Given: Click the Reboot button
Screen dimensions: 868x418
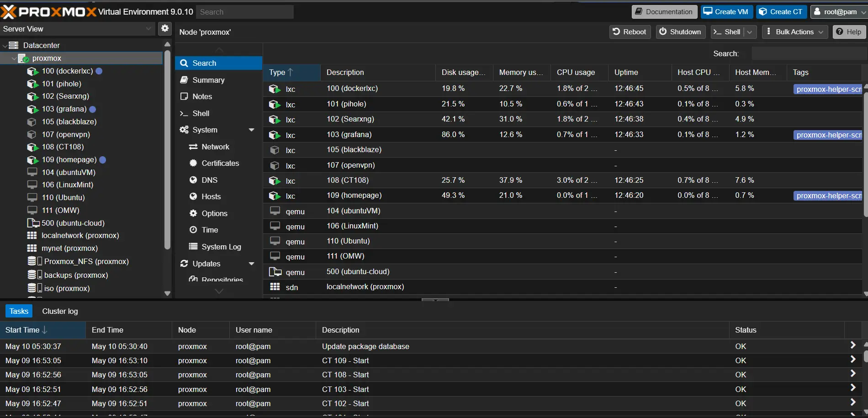Looking at the screenshot, I should pyautogui.click(x=630, y=32).
